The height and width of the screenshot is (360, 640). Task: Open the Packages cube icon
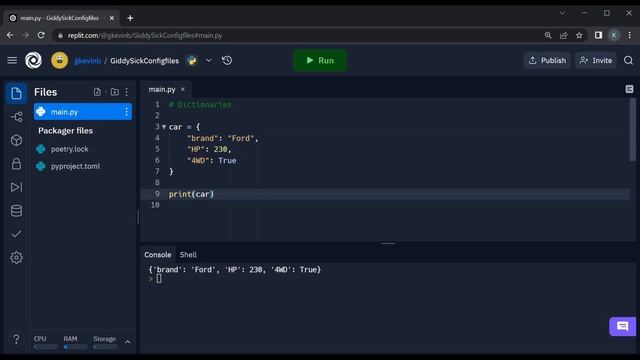point(16,140)
